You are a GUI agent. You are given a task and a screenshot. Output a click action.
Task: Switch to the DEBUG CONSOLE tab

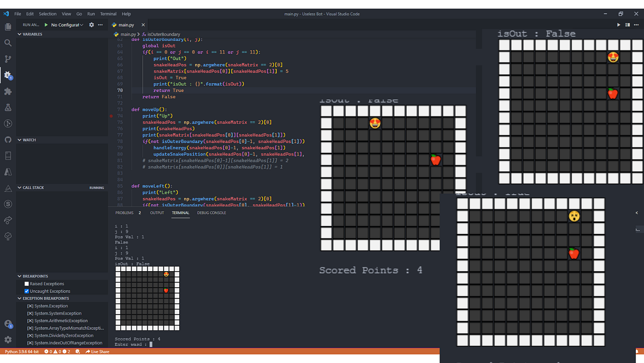pyautogui.click(x=213, y=213)
